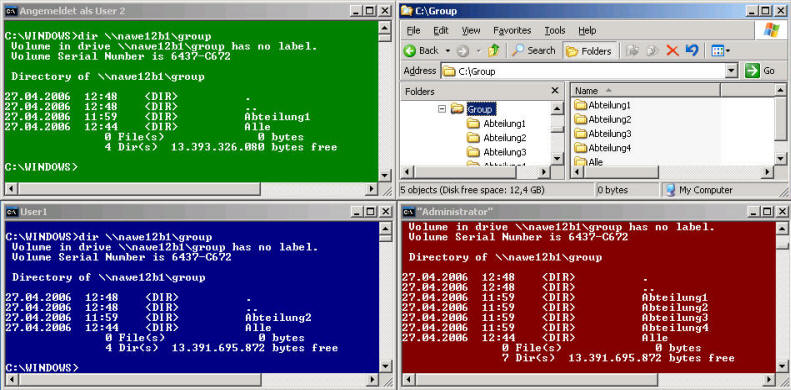This screenshot has height=390, width=791.
Task: Go up one folder level
Action: 493,50
